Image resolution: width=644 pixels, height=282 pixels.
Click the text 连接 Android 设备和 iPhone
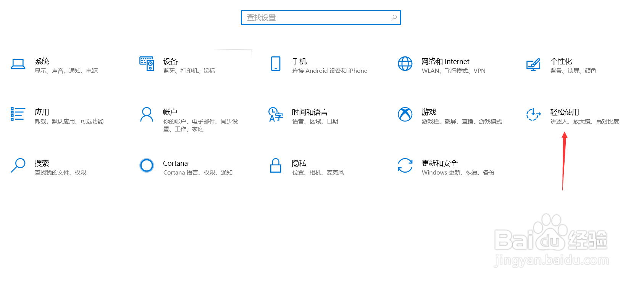tap(330, 71)
